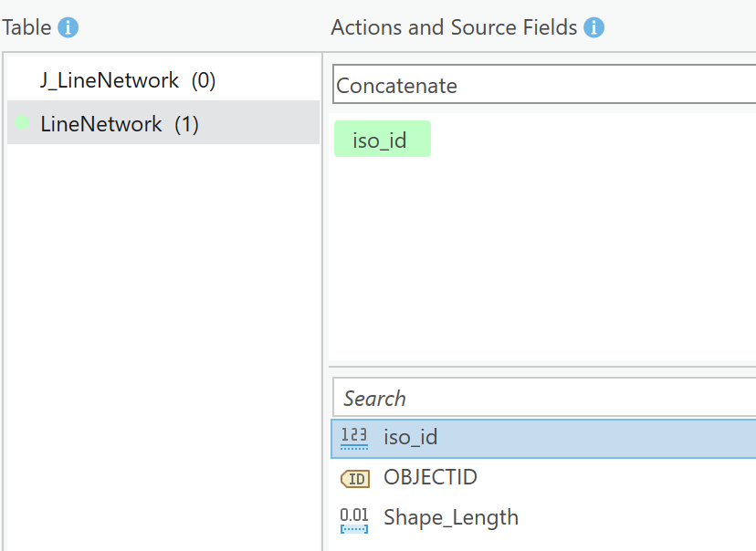Click the green match indicator dot beside LineNetwork
This screenshot has height=551, width=756.
pos(20,123)
